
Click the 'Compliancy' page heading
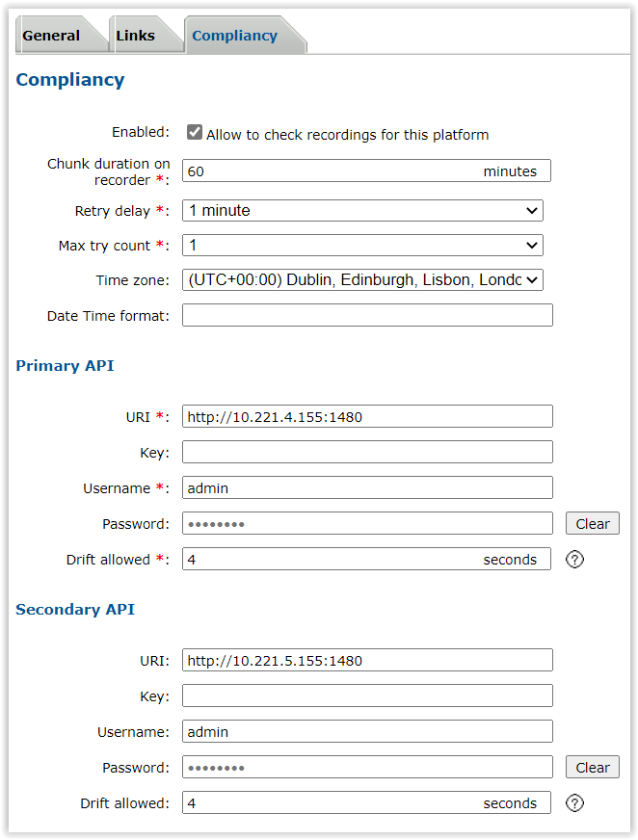pyautogui.click(x=70, y=79)
